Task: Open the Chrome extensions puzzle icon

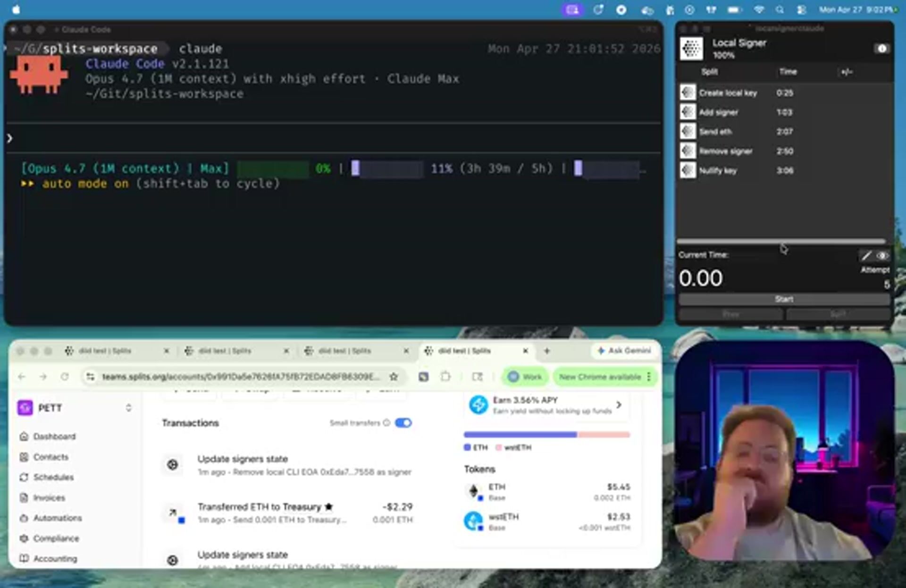Action: click(x=445, y=377)
